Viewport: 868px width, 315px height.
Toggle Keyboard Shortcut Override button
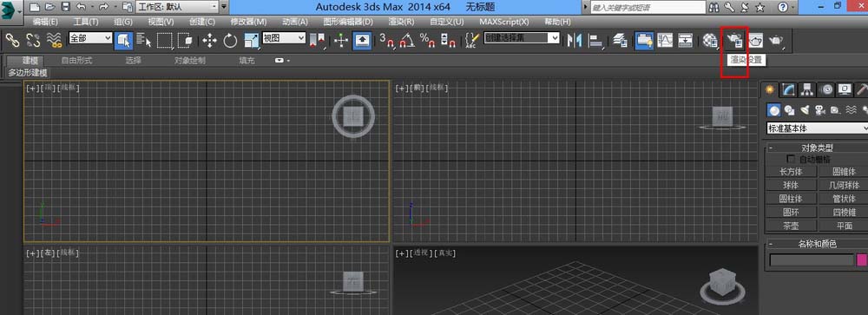[362, 40]
